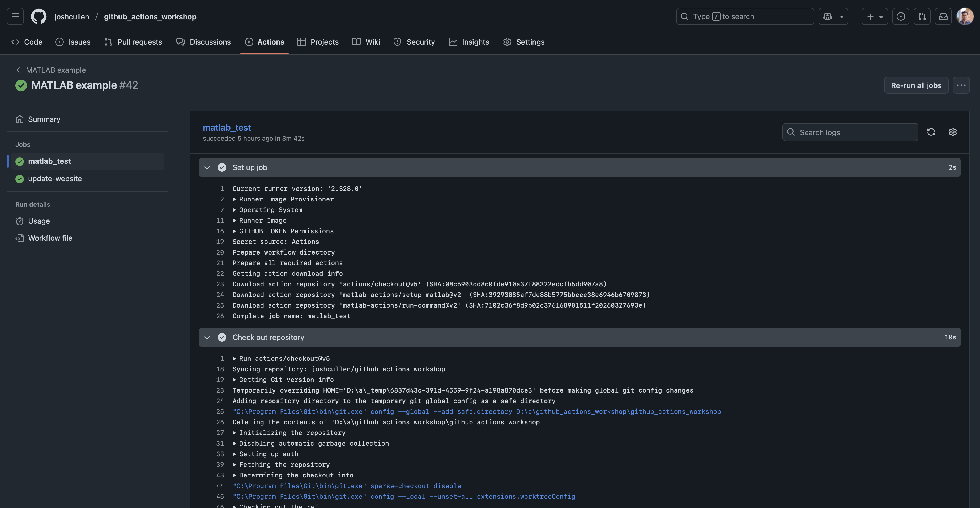The image size is (980, 508).
Task: Open the global pull requests icon
Action: (922, 16)
